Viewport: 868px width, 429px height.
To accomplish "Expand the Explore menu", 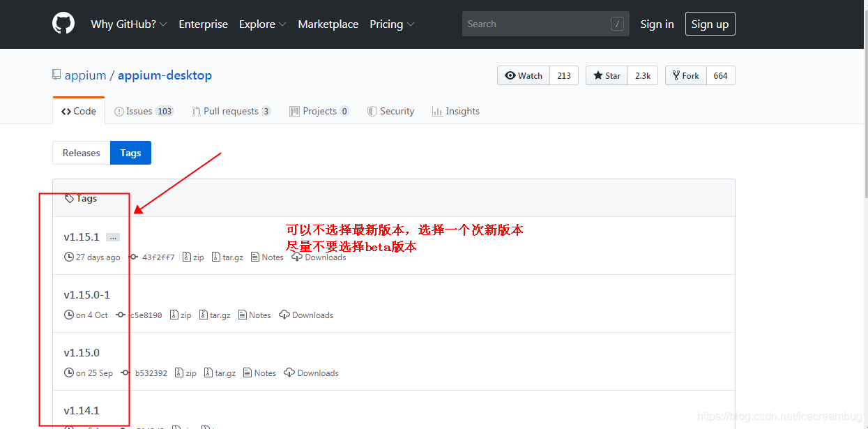I will (263, 24).
